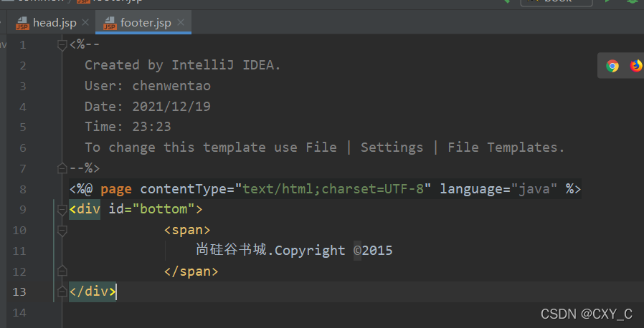
Task: Click the opening div tag on line 9
Action: [85, 209]
